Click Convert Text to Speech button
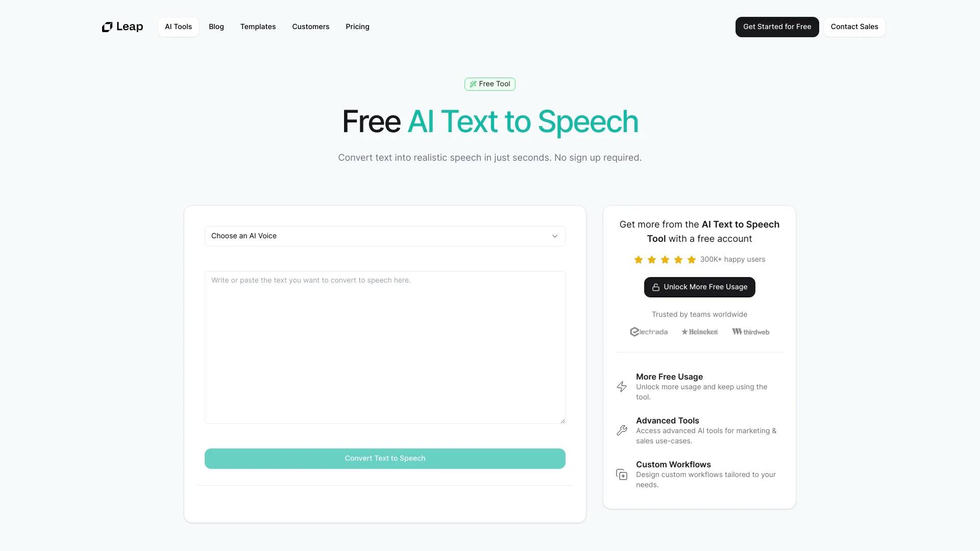 tap(384, 458)
